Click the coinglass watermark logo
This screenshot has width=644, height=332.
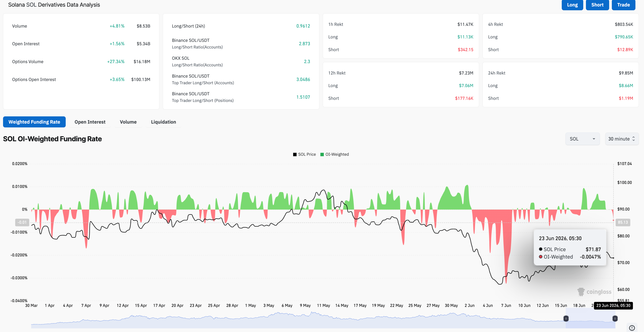point(594,291)
